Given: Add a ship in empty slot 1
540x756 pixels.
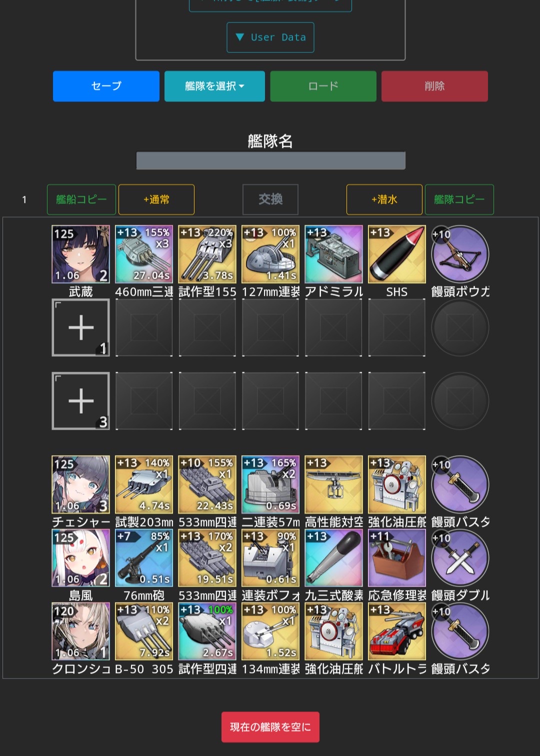Looking at the screenshot, I should coord(80,328).
